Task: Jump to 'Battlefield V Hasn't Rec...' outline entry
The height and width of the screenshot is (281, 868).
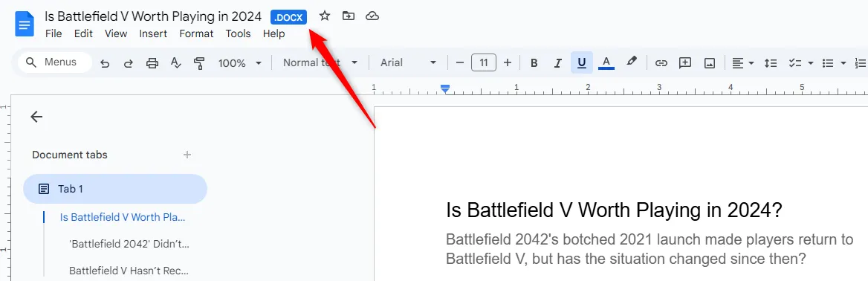Action: coord(129,271)
